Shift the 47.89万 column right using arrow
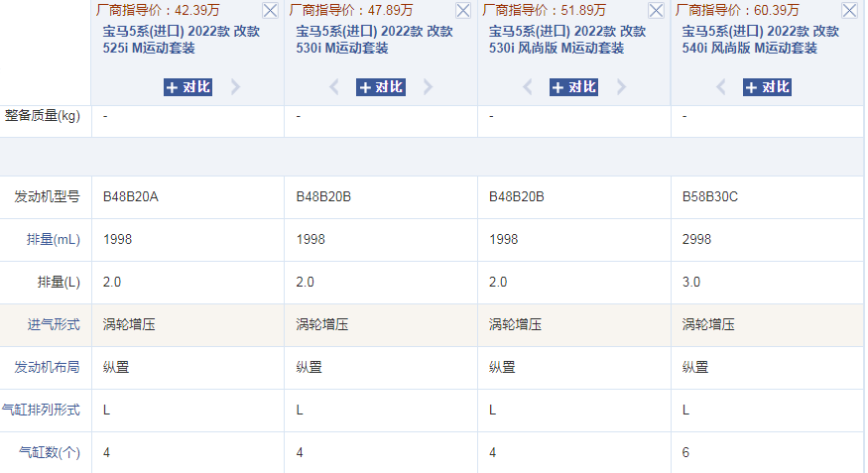The width and height of the screenshot is (868, 473). pyautogui.click(x=428, y=87)
